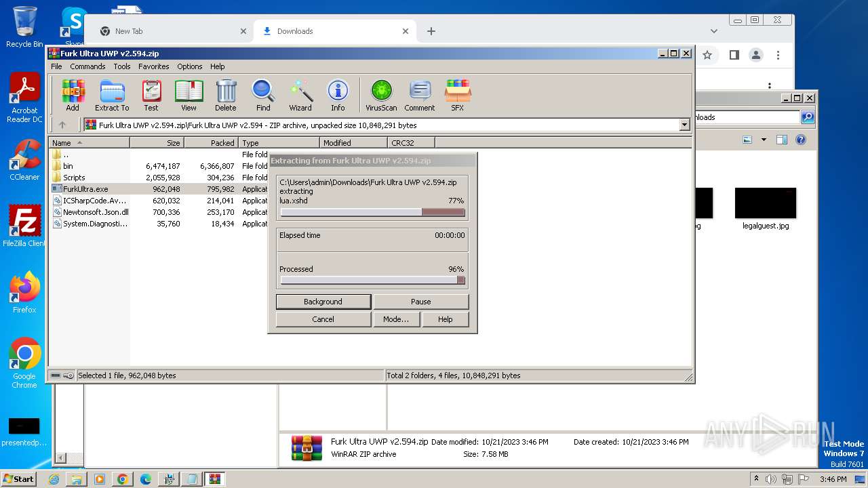The height and width of the screenshot is (488, 868).
Task: Click Internet Explorer taskbar icon
Action: [54, 479]
